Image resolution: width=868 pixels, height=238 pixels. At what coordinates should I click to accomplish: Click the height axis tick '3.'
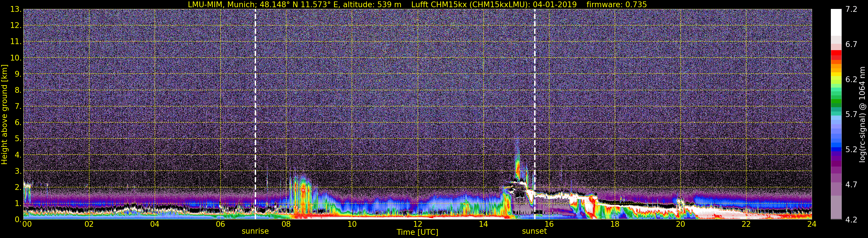tap(18, 171)
